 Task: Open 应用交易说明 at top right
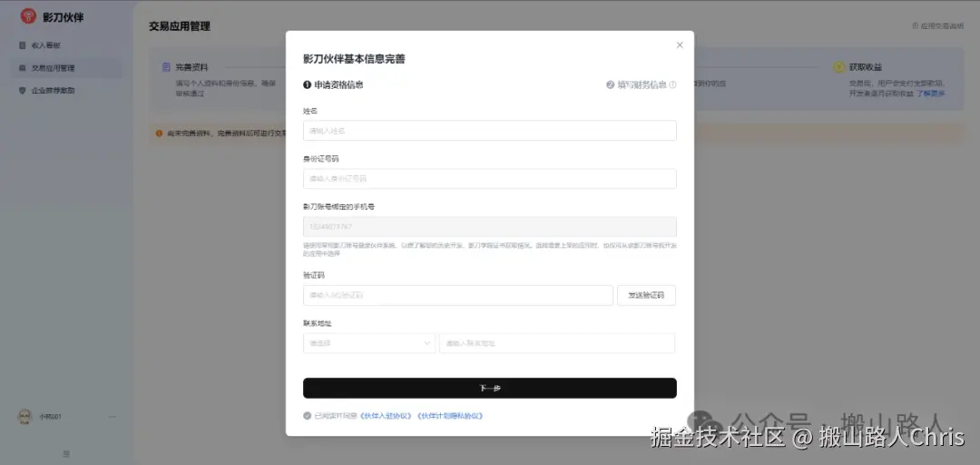(937, 26)
